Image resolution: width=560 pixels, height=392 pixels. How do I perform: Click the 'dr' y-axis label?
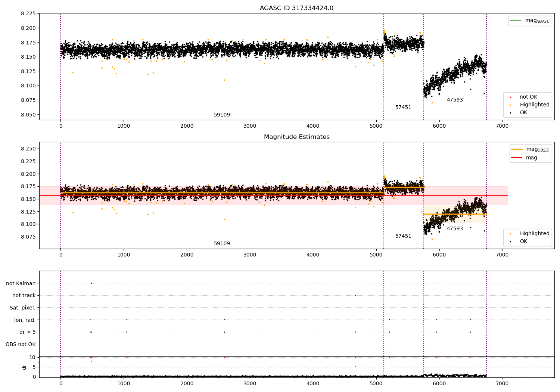pos(24,367)
